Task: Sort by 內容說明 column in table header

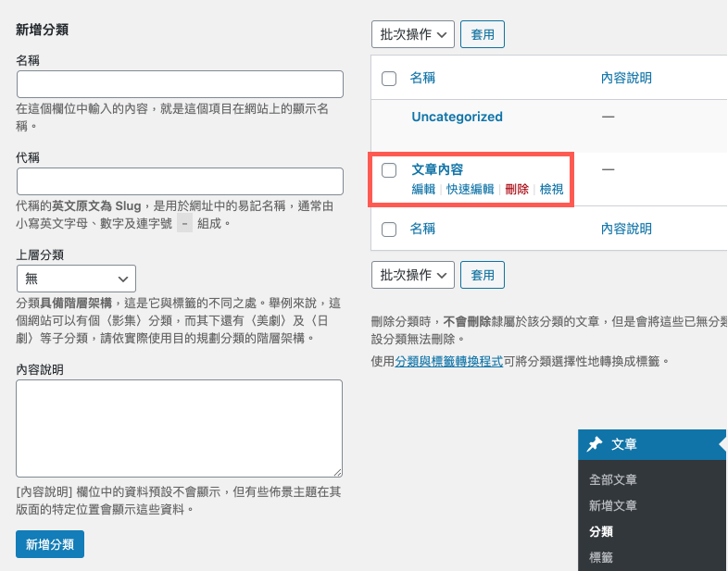Action: [626, 78]
